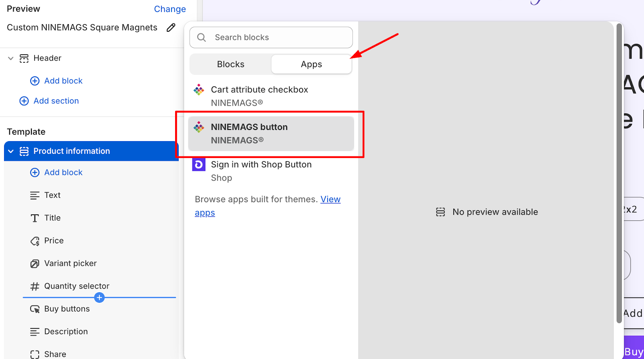Click the blue plus insert-block marker below Quantity selector
This screenshot has height=359, width=644.
point(99,297)
